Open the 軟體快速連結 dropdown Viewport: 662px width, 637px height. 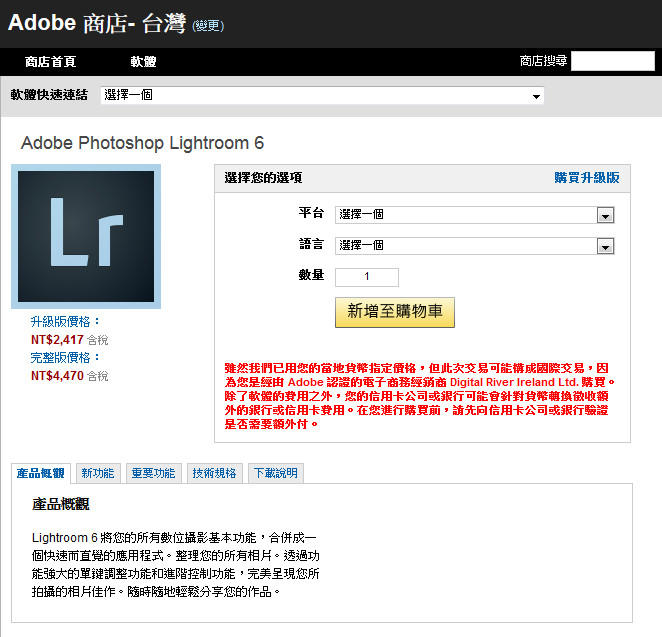(322, 95)
